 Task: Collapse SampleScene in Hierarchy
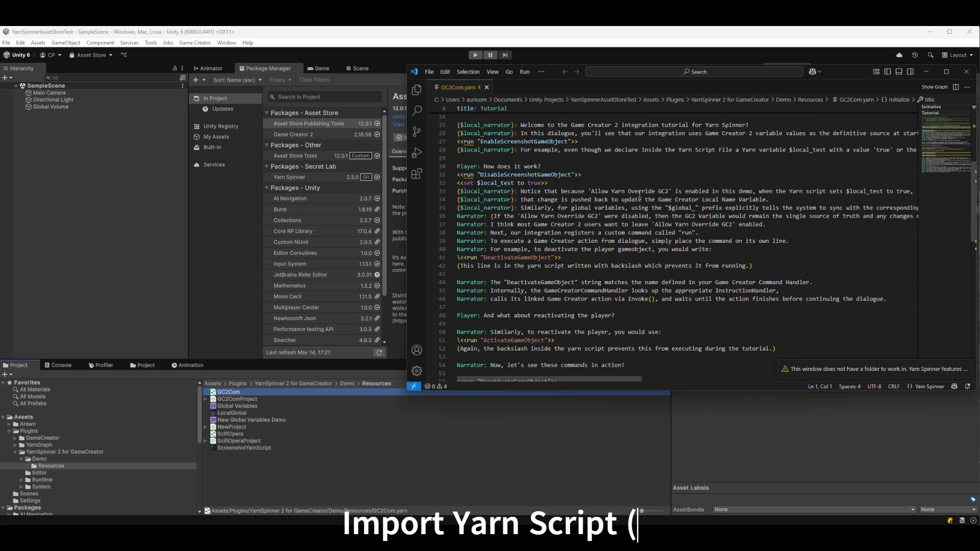[x=16, y=86]
